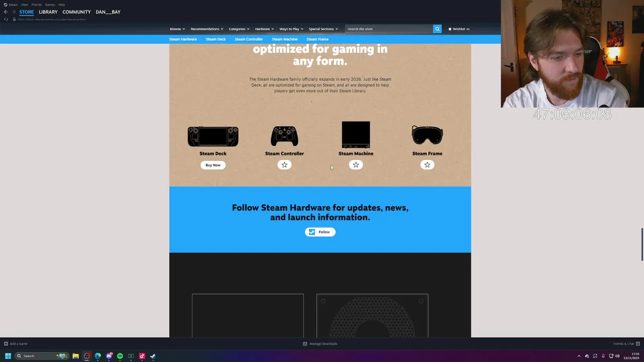Expand the Ways to Play dropdown
Image resolution: width=644 pixels, height=362 pixels.
click(x=291, y=29)
